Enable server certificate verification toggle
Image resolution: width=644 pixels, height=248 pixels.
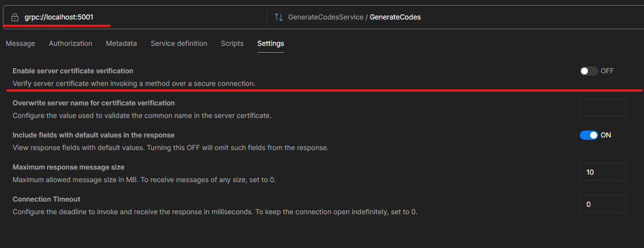pos(588,71)
